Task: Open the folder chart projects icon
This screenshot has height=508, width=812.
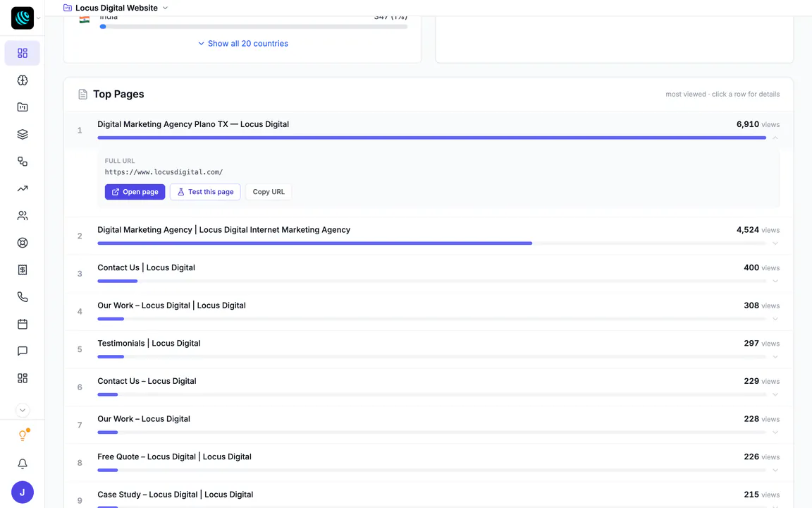Action: pos(23,107)
